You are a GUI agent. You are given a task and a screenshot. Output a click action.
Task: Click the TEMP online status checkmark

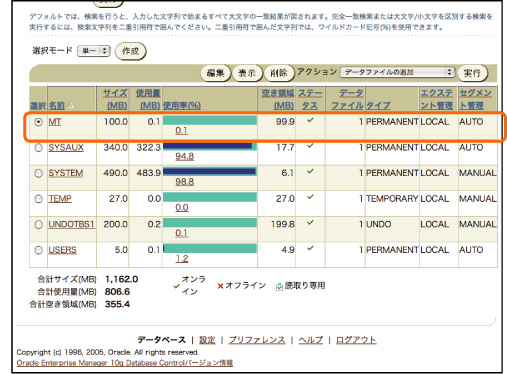pos(310,197)
